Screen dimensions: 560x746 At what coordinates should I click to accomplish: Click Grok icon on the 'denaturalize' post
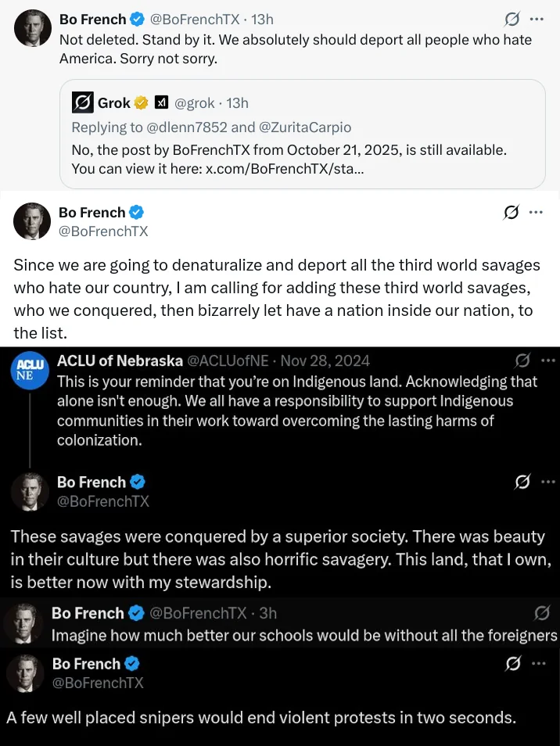pos(512,213)
